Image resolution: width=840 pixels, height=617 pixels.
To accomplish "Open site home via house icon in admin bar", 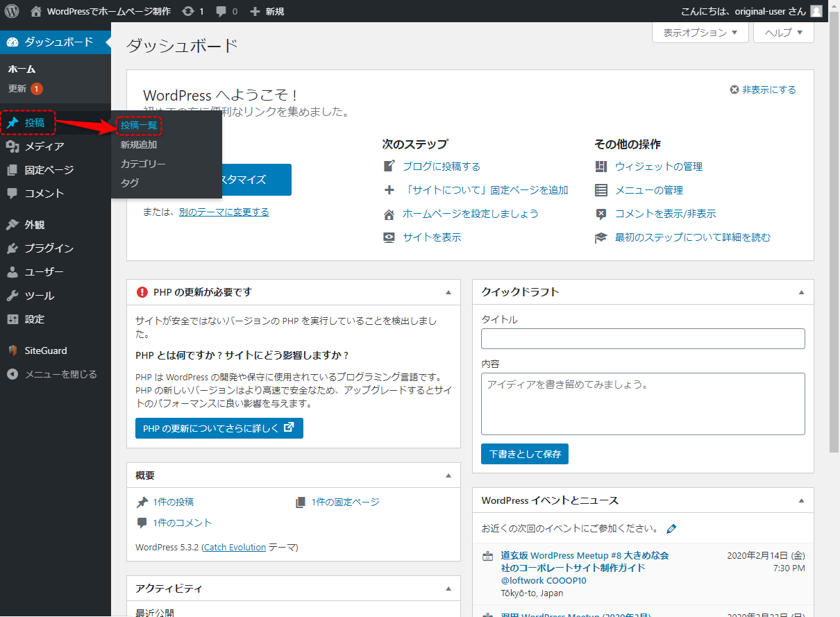I will [x=36, y=11].
